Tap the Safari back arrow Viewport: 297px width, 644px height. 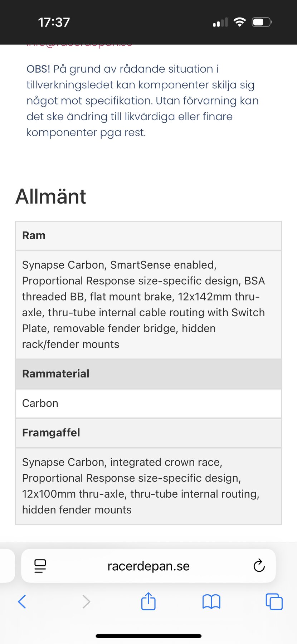[x=22, y=601]
